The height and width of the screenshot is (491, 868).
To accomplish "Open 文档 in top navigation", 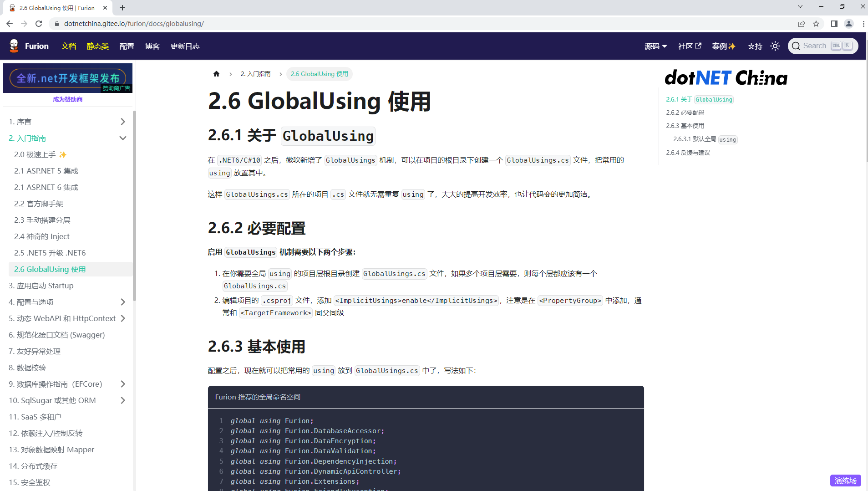I will tap(69, 46).
